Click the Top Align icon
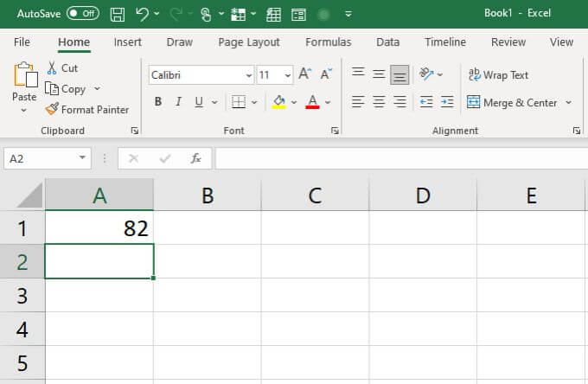This screenshot has height=384, width=588. coord(358,72)
